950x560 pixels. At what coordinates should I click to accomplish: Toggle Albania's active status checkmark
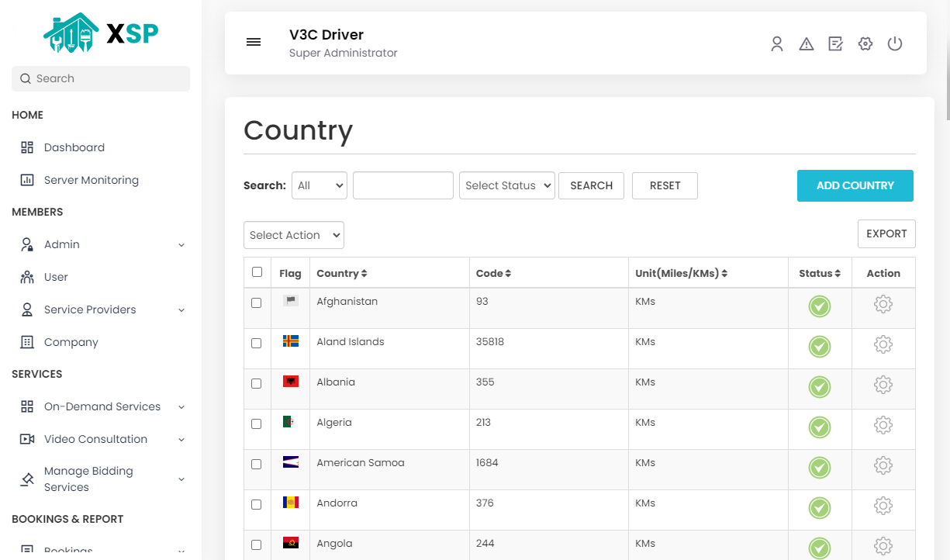tap(820, 387)
